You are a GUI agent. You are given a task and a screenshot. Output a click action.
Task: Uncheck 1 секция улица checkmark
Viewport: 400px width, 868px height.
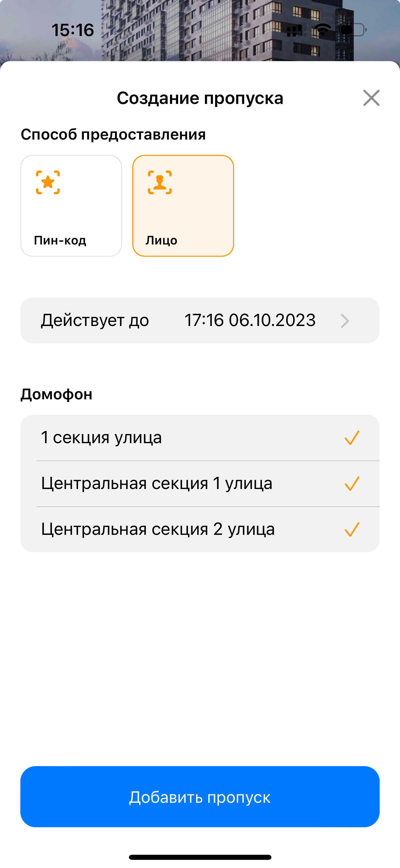click(352, 438)
